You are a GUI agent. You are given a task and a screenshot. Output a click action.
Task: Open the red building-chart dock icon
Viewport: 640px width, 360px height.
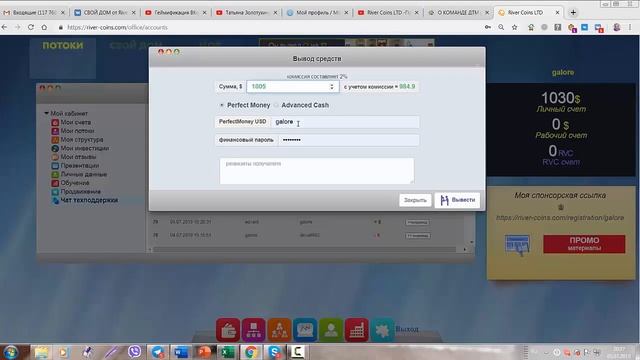(x=357, y=330)
